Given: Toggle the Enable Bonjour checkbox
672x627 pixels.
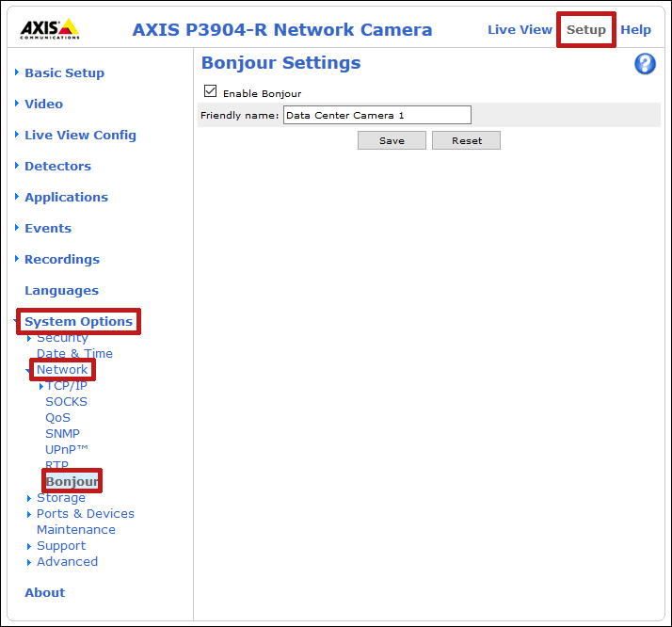Looking at the screenshot, I should pos(211,92).
